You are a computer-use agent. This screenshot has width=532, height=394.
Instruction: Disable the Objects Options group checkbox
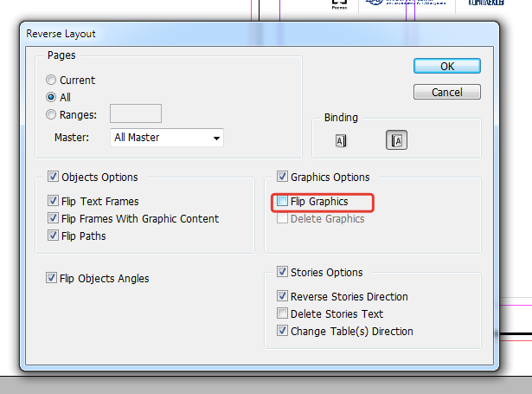[x=53, y=177]
